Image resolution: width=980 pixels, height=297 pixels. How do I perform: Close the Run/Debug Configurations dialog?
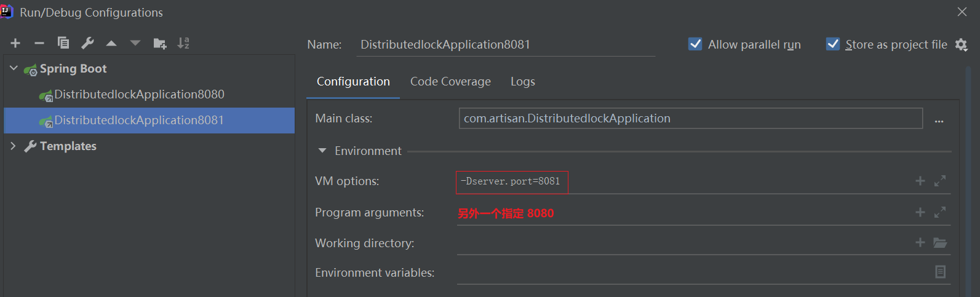tap(962, 12)
